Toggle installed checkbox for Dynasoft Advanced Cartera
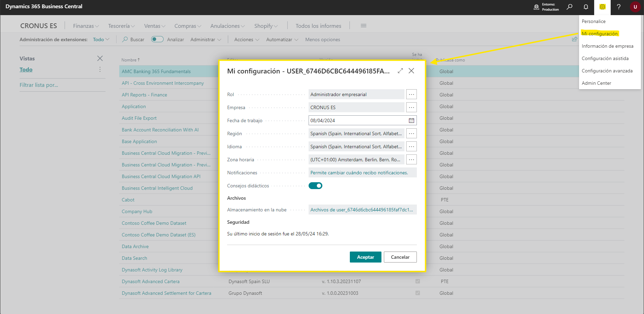This screenshot has width=644, height=314. point(418,281)
